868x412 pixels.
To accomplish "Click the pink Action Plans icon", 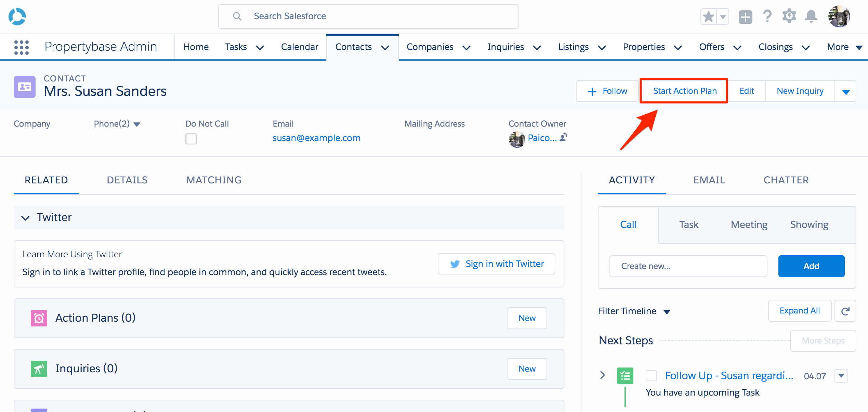I will pos(39,318).
